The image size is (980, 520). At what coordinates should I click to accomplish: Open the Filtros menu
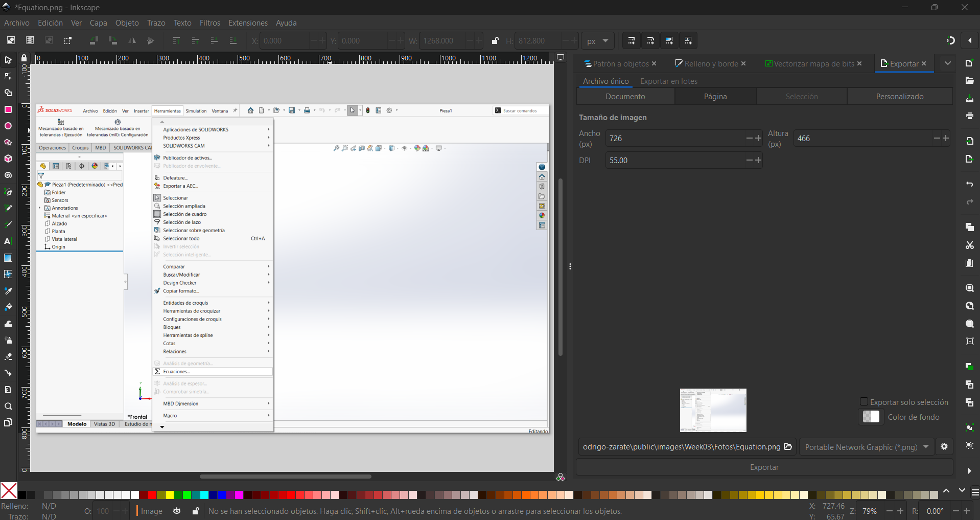click(x=210, y=23)
